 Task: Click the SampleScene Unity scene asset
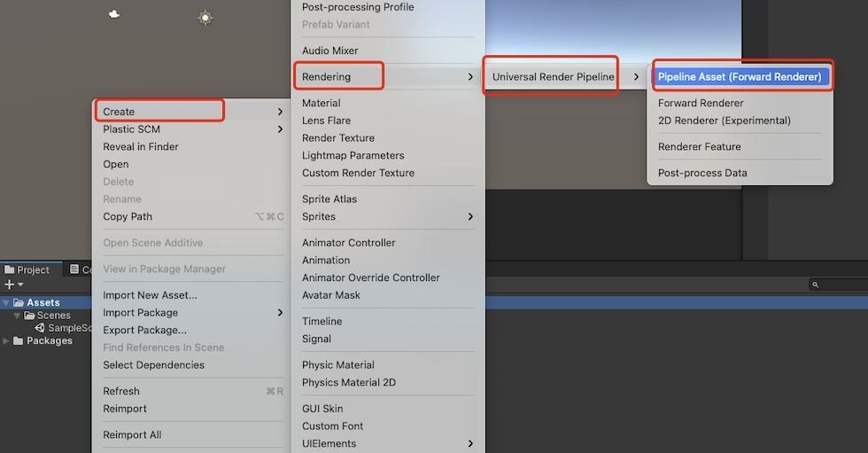(x=62, y=328)
